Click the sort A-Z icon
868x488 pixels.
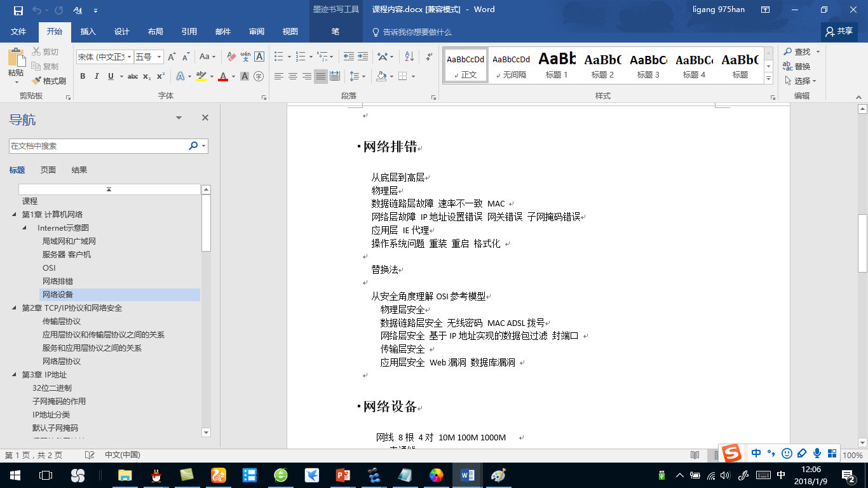click(409, 57)
